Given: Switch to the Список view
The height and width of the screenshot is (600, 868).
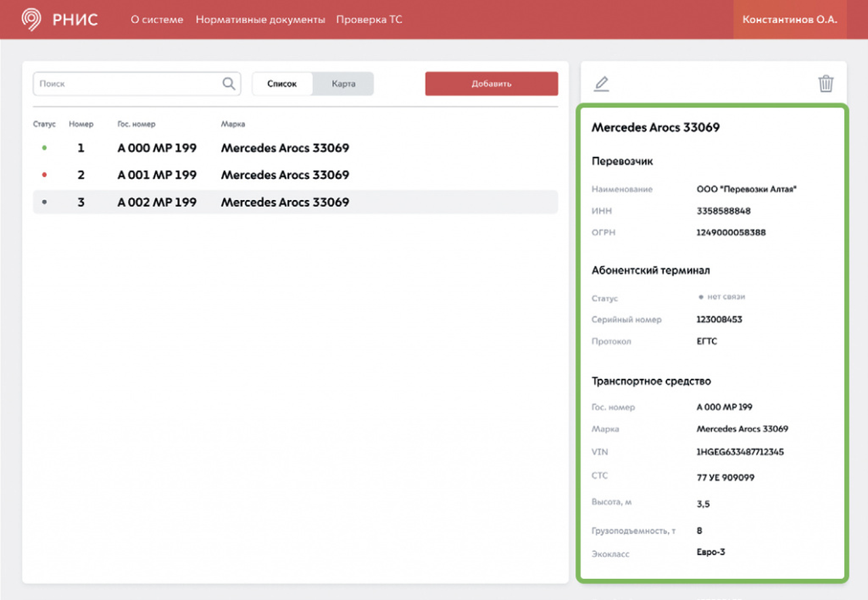Looking at the screenshot, I should [282, 84].
